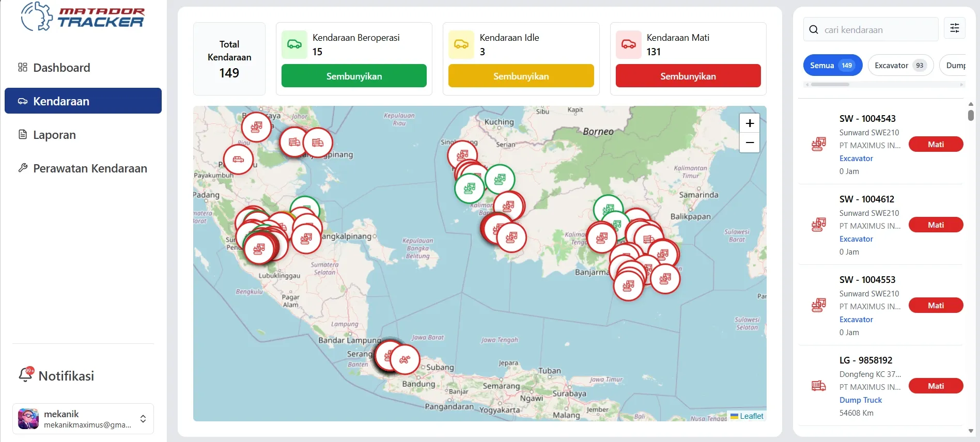Click red excavator marker at top-left of Sumatra
This screenshot has width=980, height=442.
tap(256, 127)
